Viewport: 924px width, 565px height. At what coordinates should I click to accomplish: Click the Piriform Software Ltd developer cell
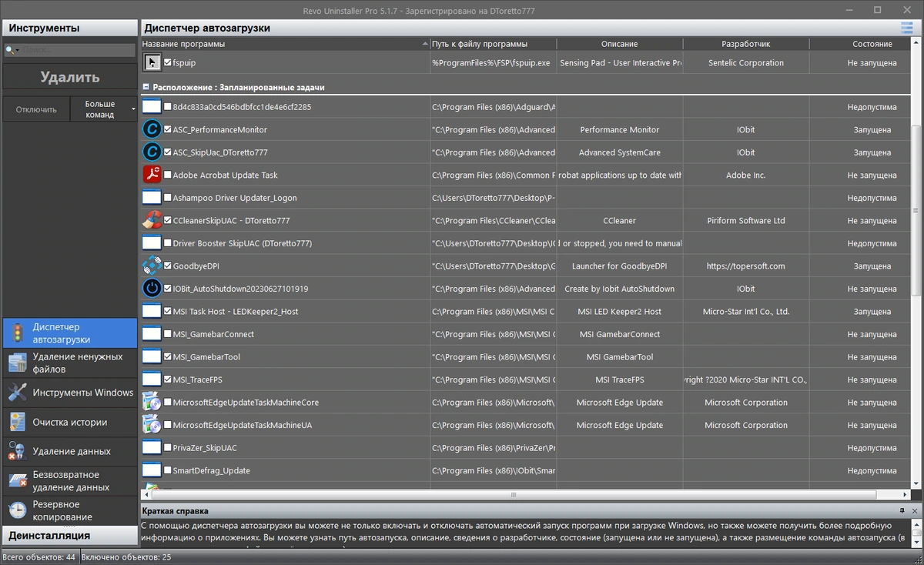[x=745, y=221]
